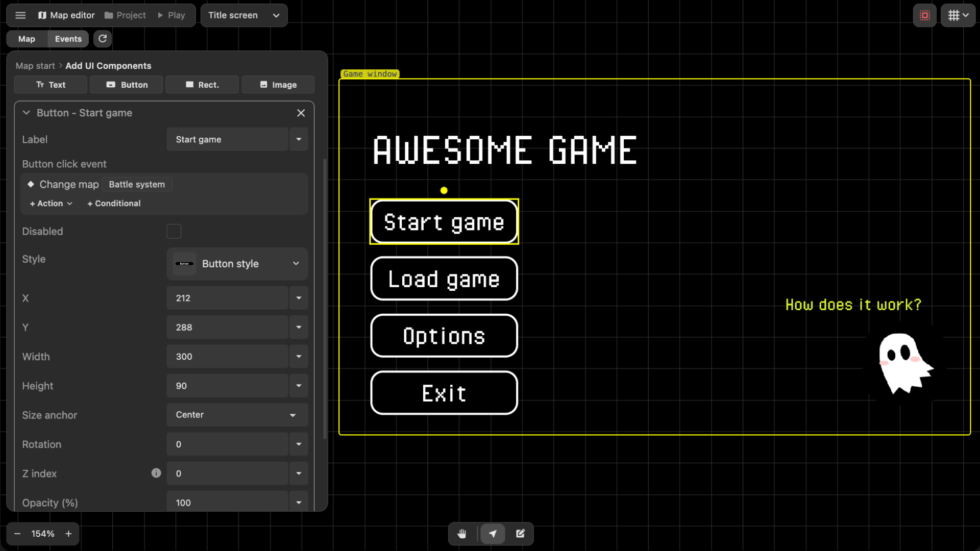
Task: Click the Height input field showing 90
Action: (228, 386)
